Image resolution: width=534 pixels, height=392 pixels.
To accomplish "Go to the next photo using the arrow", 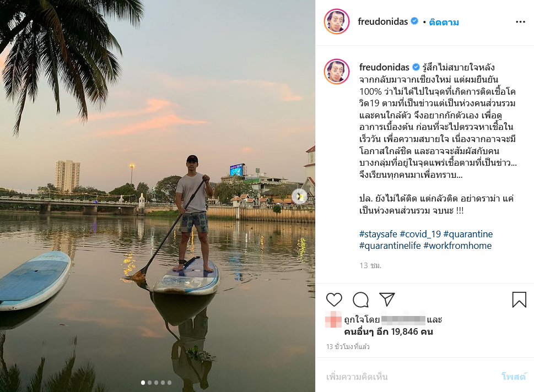I will click(x=299, y=196).
